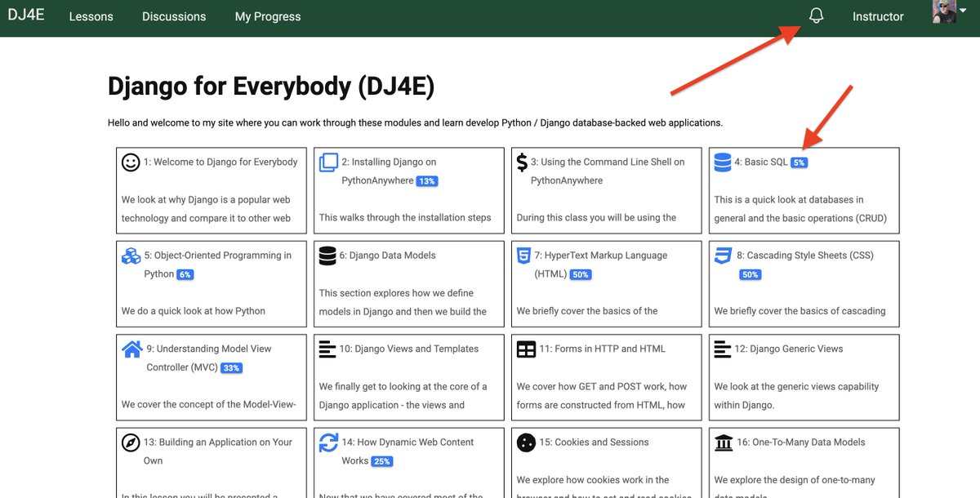Open lesson 4: Basic SQL

[761, 162]
